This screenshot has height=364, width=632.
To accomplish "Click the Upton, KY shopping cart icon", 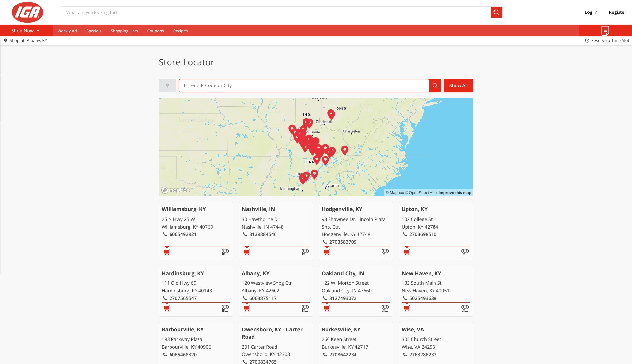I will click(x=407, y=252).
